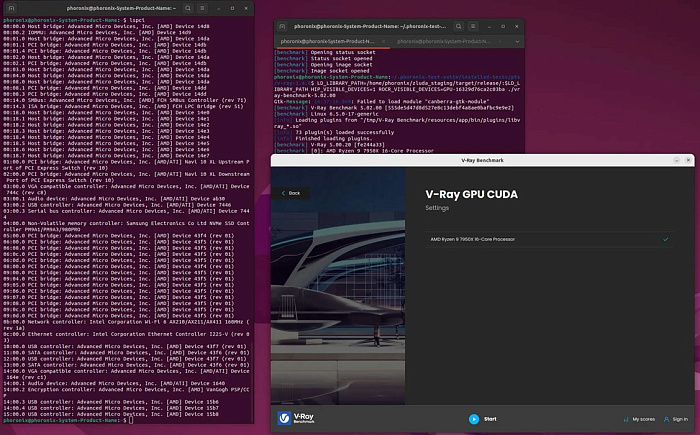Click the Sign in user icon

coord(667,419)
